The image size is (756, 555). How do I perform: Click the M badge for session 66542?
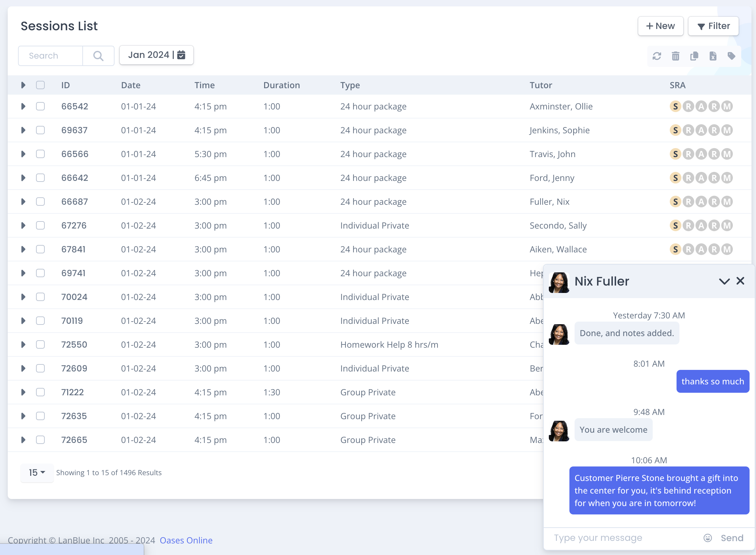(727, 107)
